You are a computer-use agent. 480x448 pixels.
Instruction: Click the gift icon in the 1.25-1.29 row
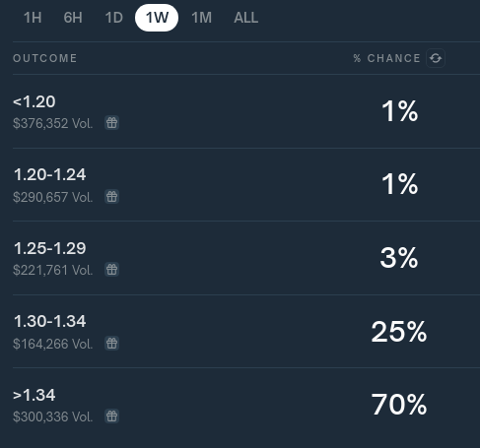click(111, 270)
